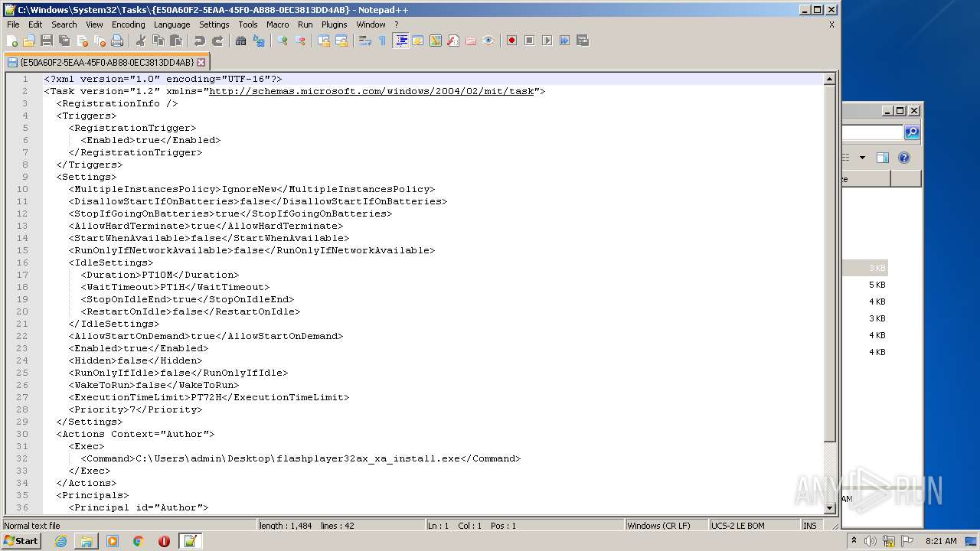Screen dimensions: 980x551
Task: Open the view options dropdown arrow in Explorer window
Action: click(862, 158)
